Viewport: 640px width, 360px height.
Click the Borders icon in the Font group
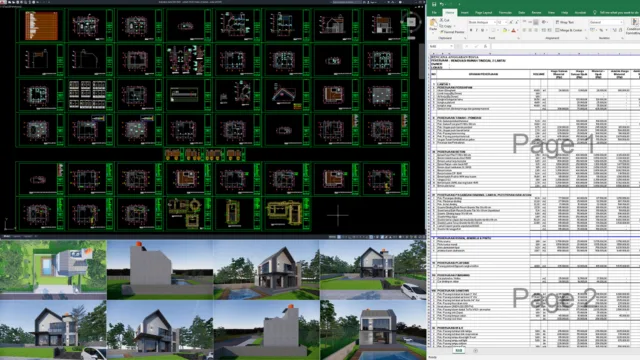tap(493, 30)
